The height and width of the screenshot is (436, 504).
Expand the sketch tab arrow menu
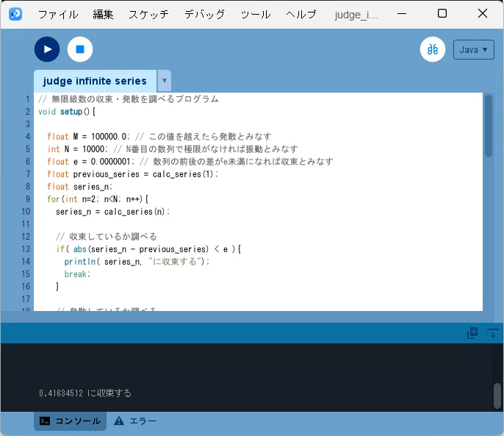point(165,80)
